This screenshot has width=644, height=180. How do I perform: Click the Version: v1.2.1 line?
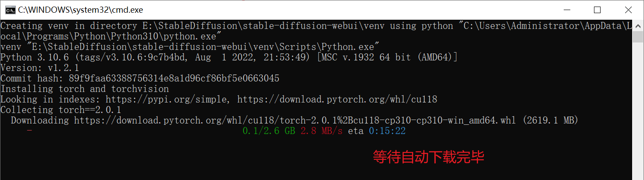pyautogui.click(x=40, y=68)
